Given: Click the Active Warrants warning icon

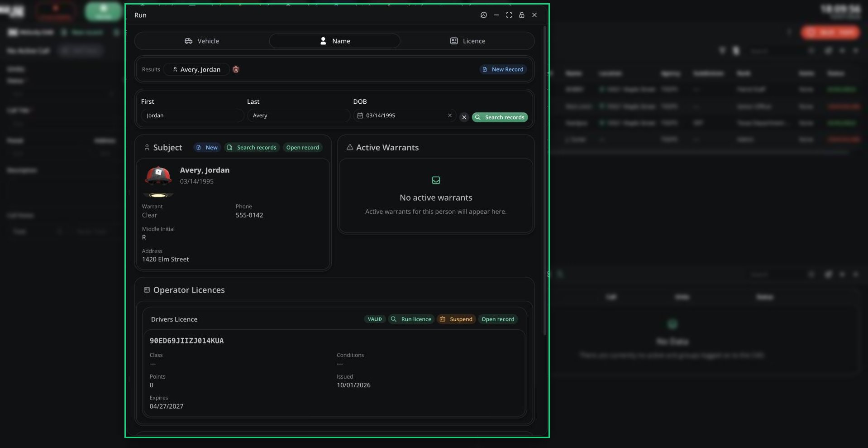Looking at the screenshot, I should (x=349, y=148).
